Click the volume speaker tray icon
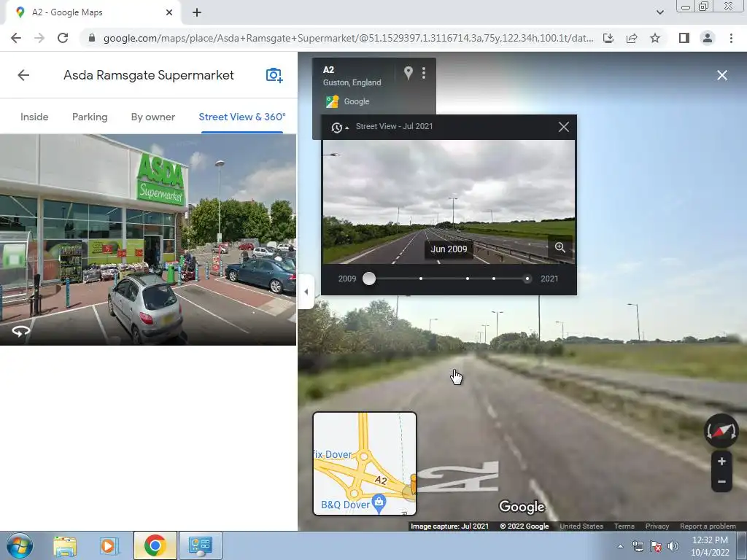The image size is (747, 560). point(673,546)
